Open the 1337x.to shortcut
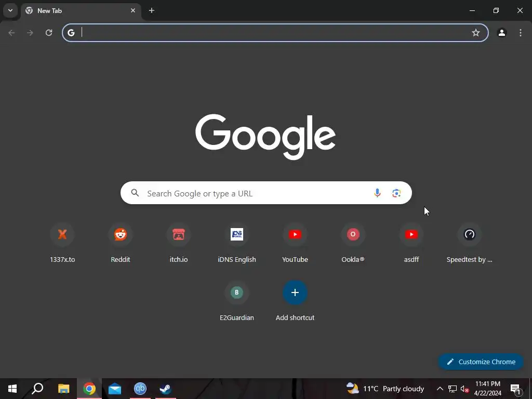 [x=62, y=243]
